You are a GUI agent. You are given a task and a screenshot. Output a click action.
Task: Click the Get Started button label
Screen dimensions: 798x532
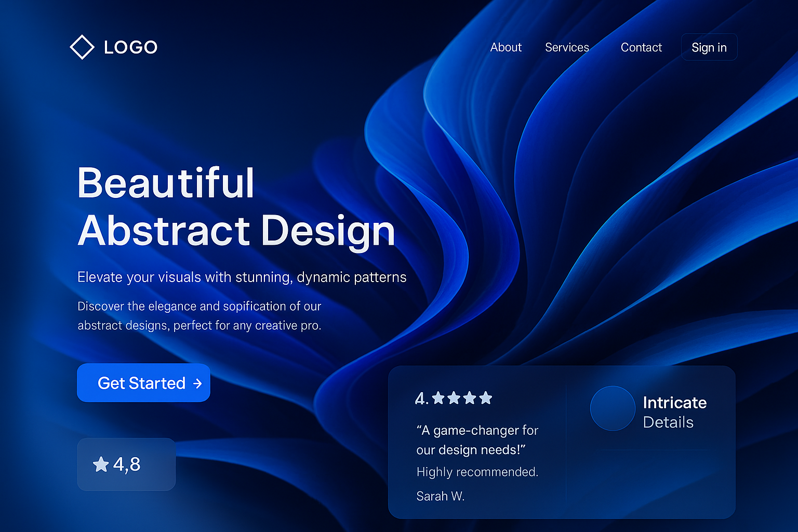click(141, 383)
